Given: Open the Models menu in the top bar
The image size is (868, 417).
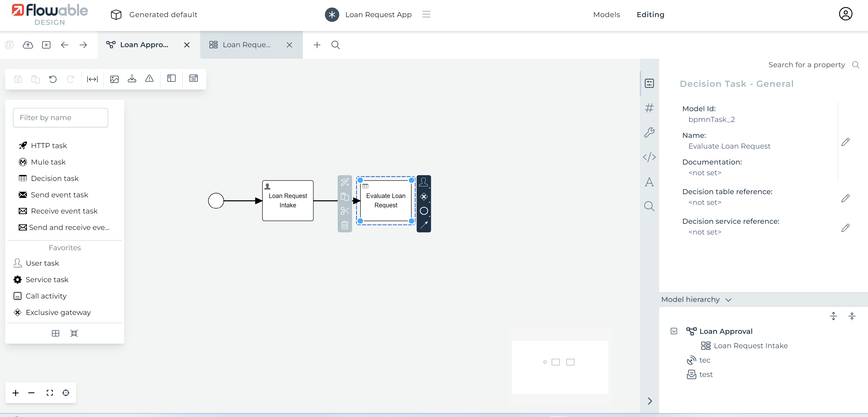Looking at the screenshot, I should coord(606,15).
